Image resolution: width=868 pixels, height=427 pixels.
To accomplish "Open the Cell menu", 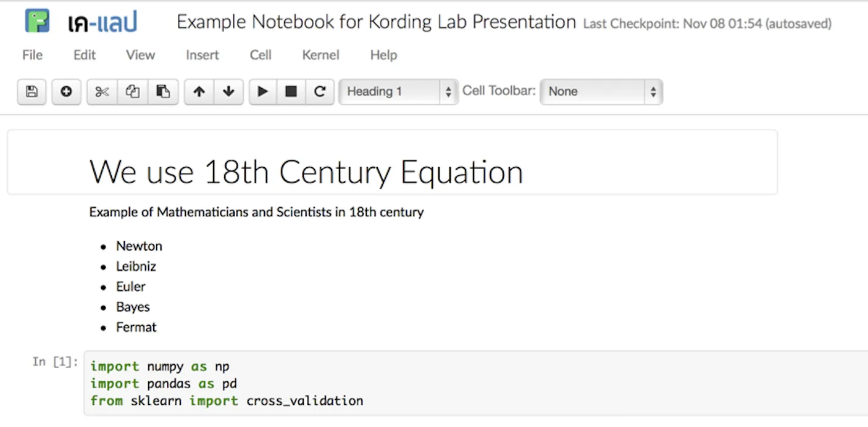I will coord(261,55).
